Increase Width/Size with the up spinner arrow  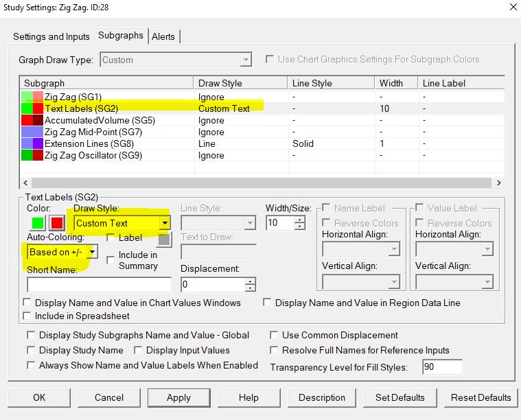(300, 220)
